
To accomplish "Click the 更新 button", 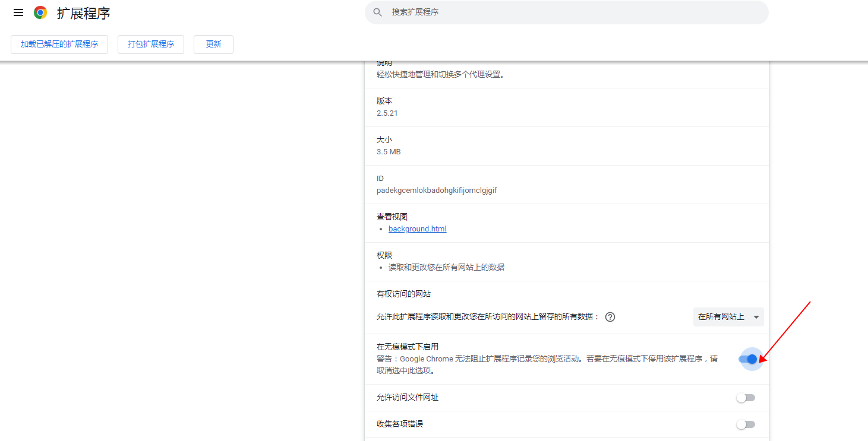I will (213, 45).
